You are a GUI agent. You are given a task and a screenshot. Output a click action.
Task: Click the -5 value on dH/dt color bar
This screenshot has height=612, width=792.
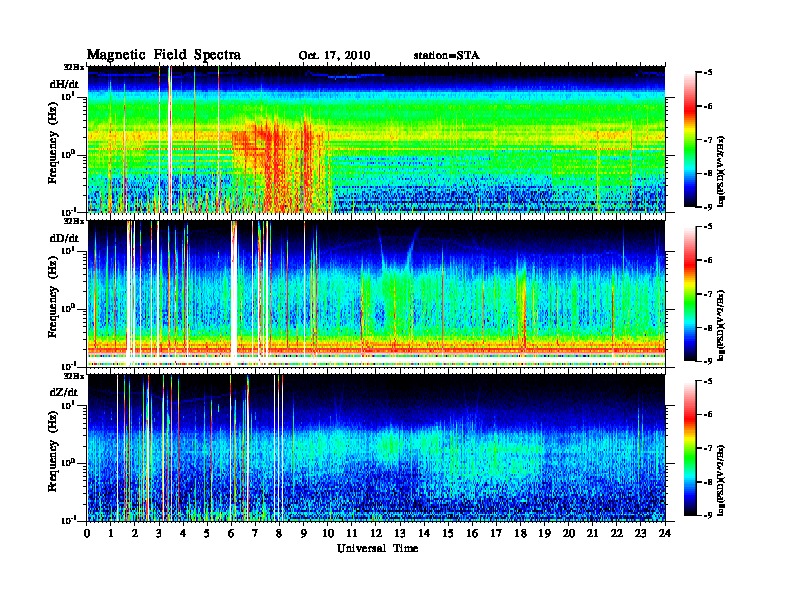(708, 73)
